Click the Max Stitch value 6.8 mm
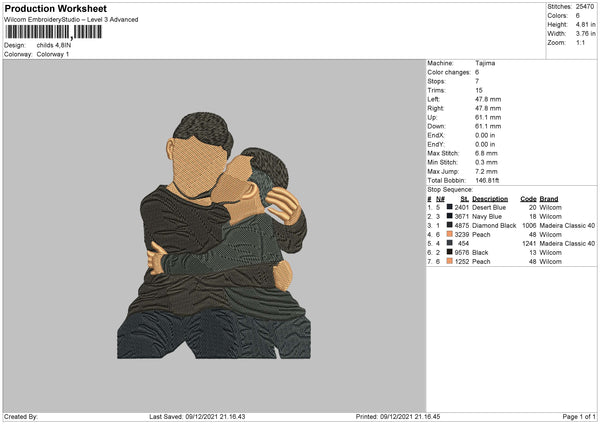 pos(486,153)
